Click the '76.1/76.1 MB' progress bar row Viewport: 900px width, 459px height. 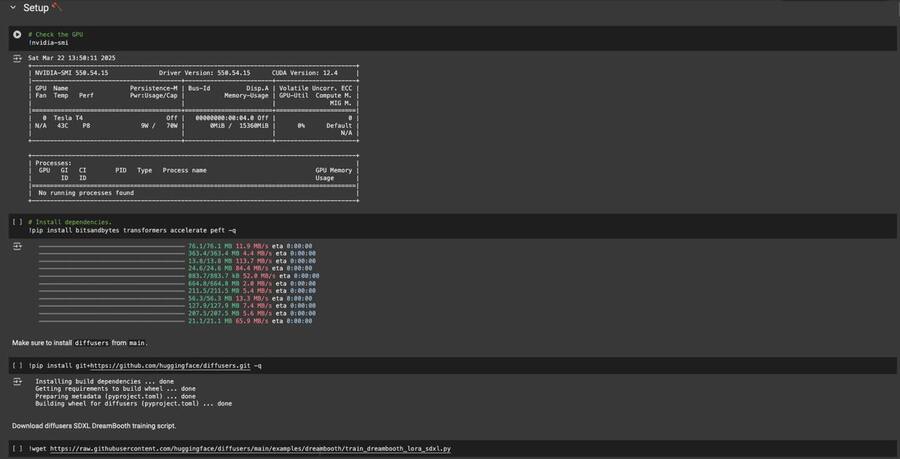click(176, 246)
